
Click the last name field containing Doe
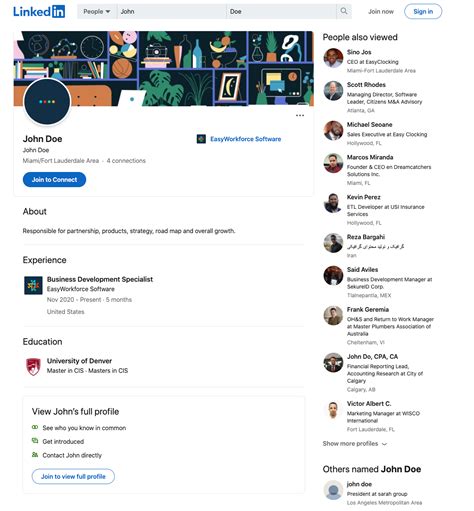281,12
